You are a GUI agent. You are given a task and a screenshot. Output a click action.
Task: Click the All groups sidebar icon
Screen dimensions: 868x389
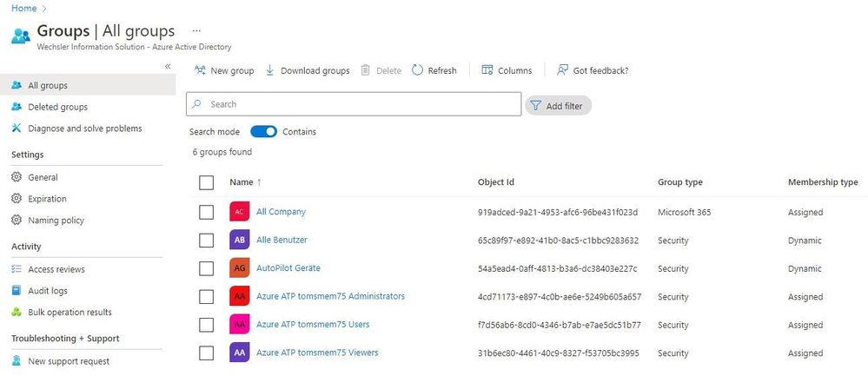coord(17,85)
